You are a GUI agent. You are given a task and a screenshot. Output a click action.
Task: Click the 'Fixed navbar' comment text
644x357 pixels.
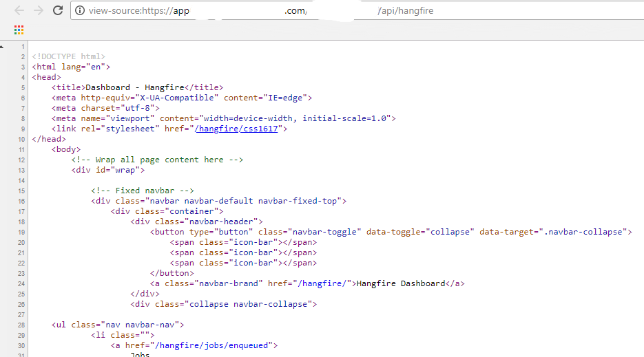coord(145,191)
